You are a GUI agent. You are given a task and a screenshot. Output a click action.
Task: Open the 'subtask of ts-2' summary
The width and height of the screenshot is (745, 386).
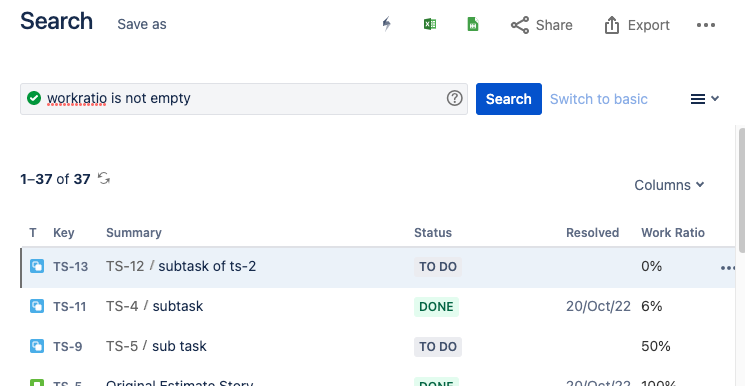pyautogui.click(x=207, y=266)
